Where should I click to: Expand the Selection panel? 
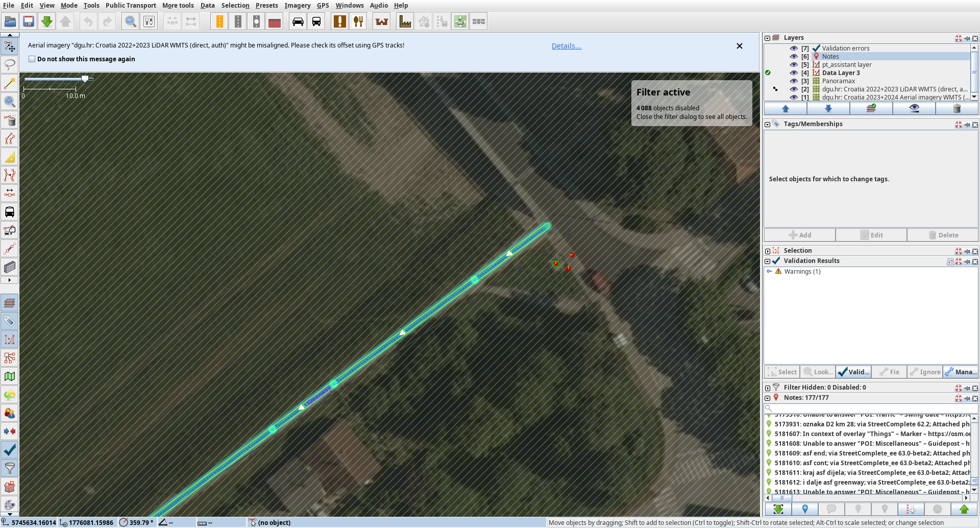pos(768,251)
